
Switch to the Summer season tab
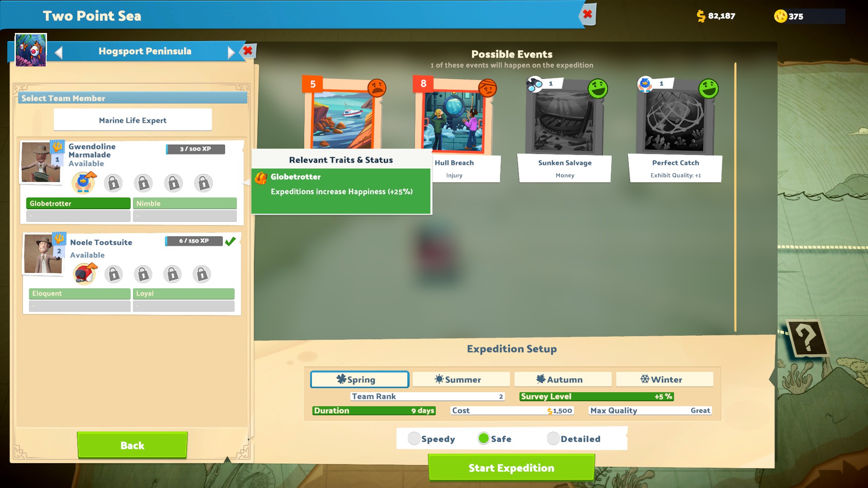pos(461,380)
